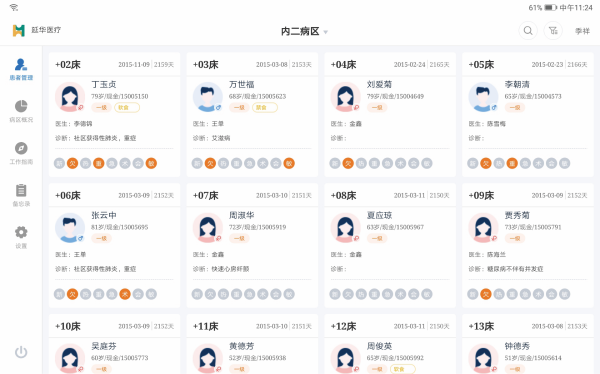This screenshot has height=374, width=600.
Task: Click 万世福's diagnosis 艾滋病
Action: point(221,138)
